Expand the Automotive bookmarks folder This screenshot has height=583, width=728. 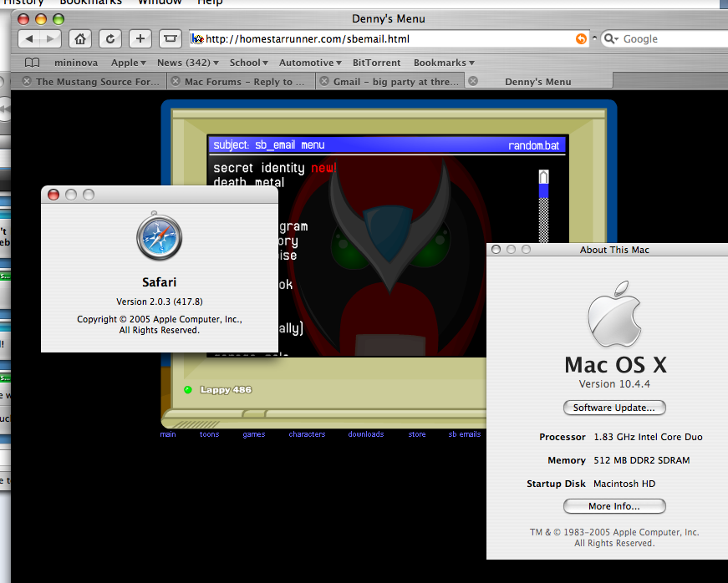tap(310, 63)
